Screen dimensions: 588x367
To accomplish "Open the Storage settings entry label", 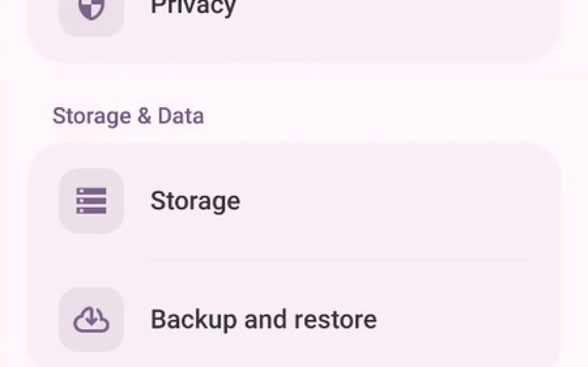I will tap(195, 201).
